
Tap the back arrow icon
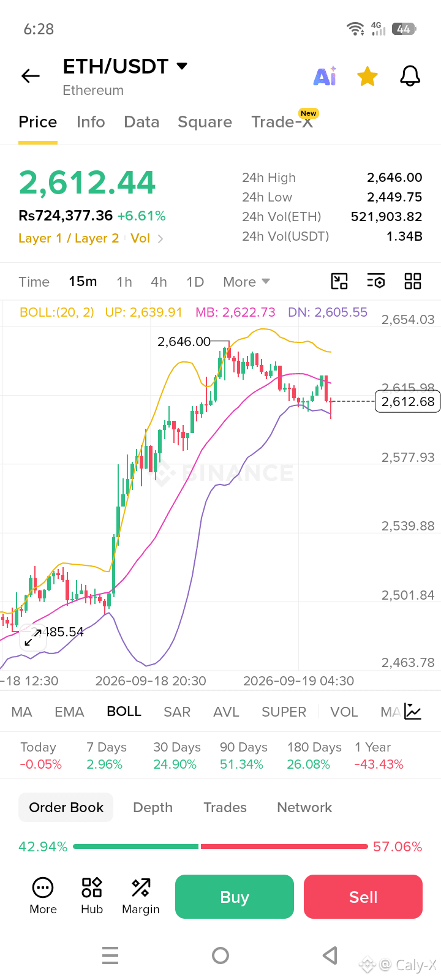click(x=31, y=76)
